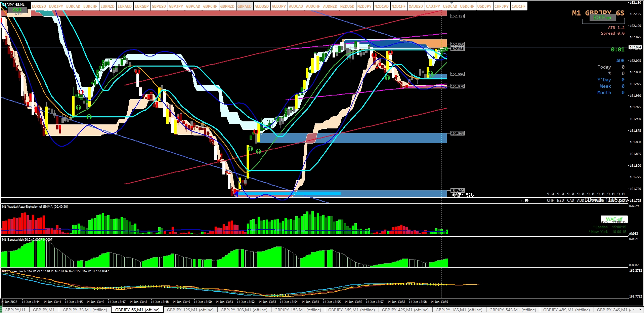The width and height of the screenshot is (644, 313).
Task: Select AUDJPY in the symbol row
Action: tap(279, 6)
